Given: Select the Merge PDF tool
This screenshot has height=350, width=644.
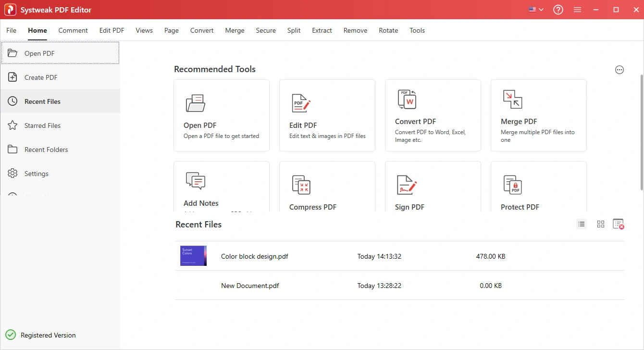Looking at the screenshot, I should (538, 115).
